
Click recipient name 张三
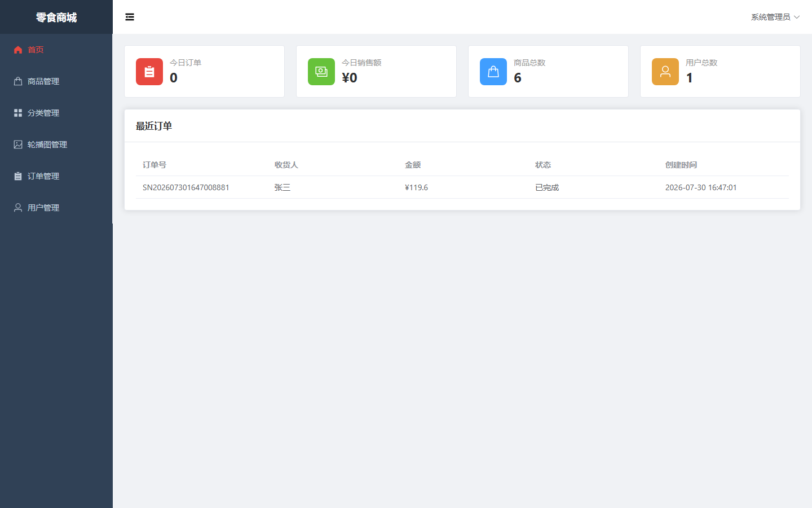283,187
